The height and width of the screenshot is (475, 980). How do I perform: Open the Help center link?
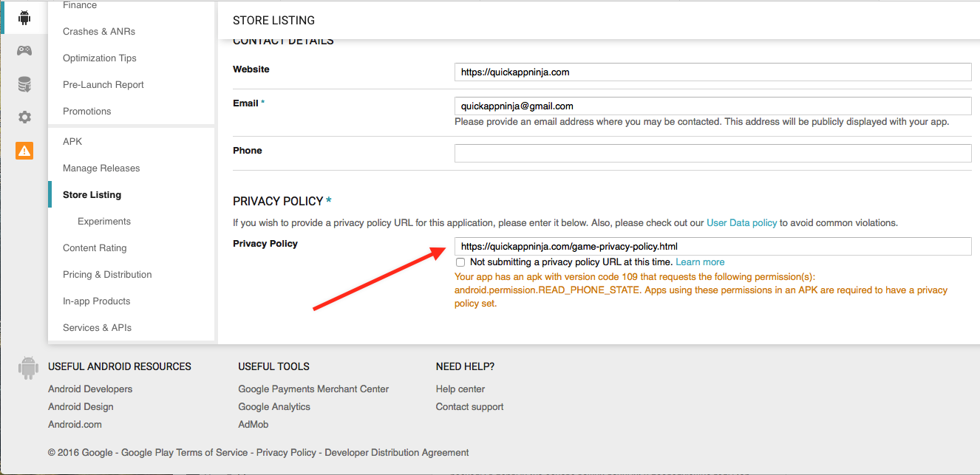(x=460, y=389)
